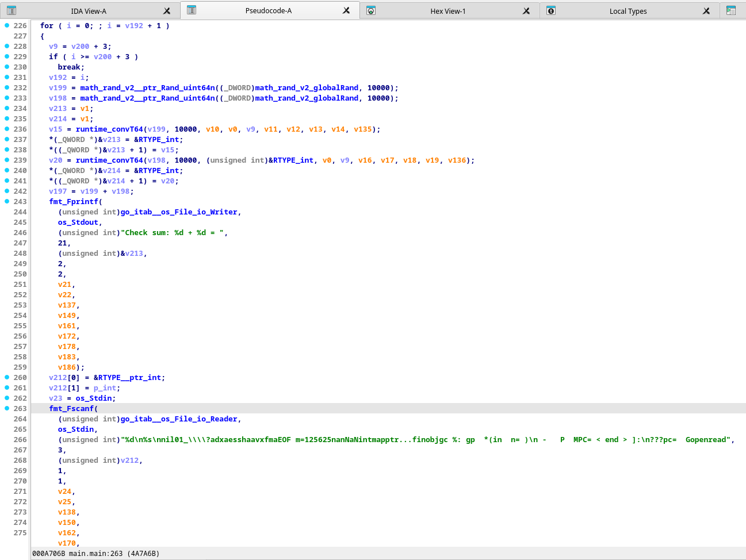Open the Hex View-1 tab
Image resolution: width=746 pixels, height=560 pixels.
(x=448, y=11)
